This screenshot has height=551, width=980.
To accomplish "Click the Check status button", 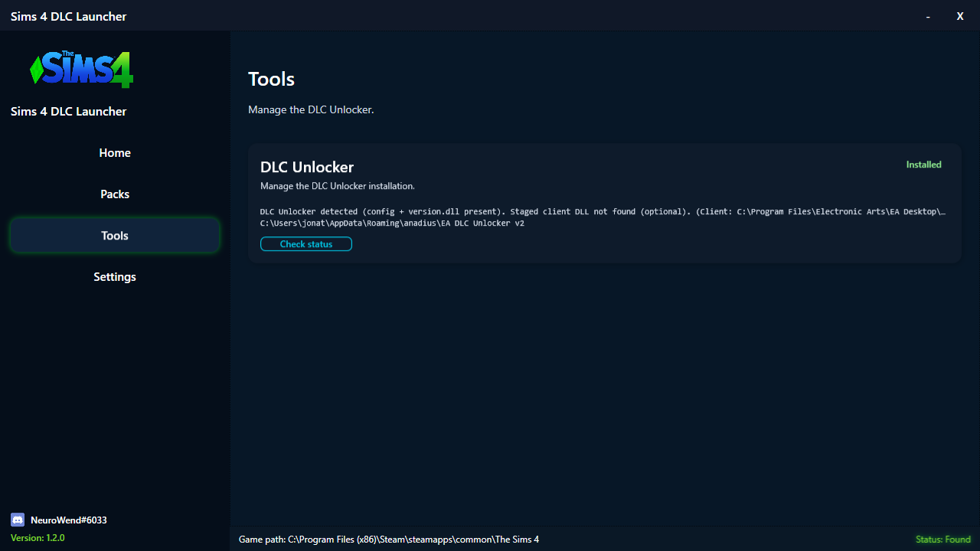I will [x=305, y=243].
